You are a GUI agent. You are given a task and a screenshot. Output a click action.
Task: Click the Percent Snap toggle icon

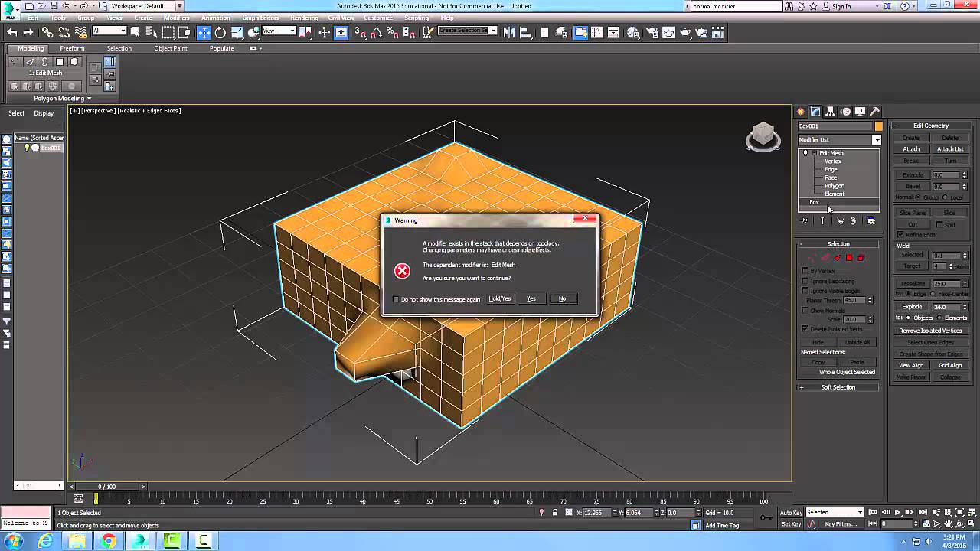(394, 32)
